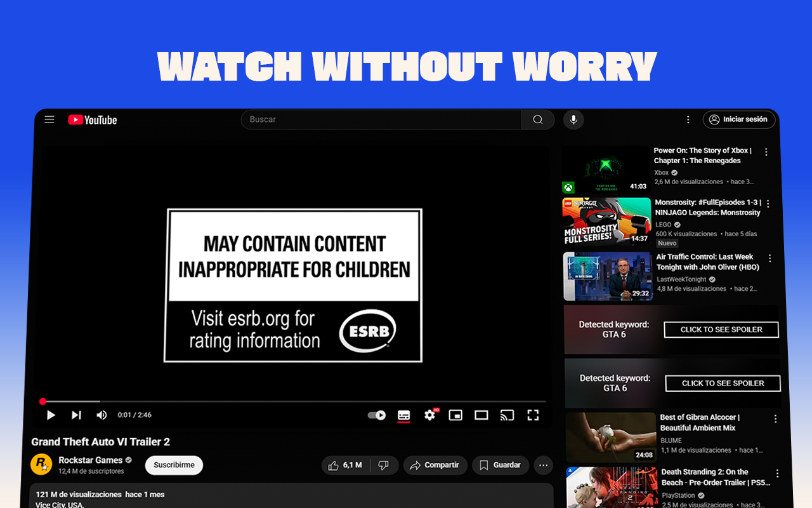Click the Iniciar sesión button

pyautogui.click(x=739, y=119)
